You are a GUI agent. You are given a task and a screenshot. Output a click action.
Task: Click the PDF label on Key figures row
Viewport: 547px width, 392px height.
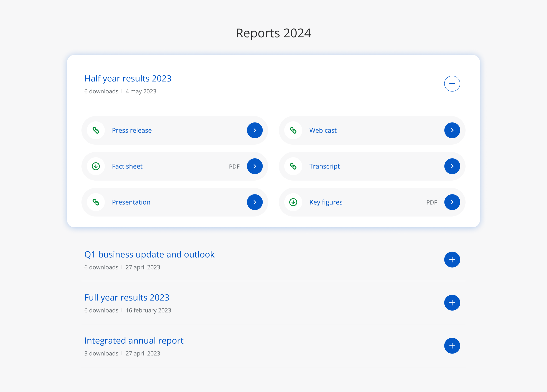[431, 202]
